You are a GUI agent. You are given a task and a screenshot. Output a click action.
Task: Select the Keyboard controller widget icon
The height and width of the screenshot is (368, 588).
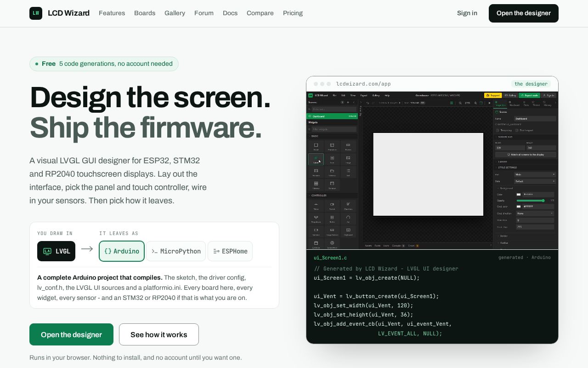click(348, 231)
